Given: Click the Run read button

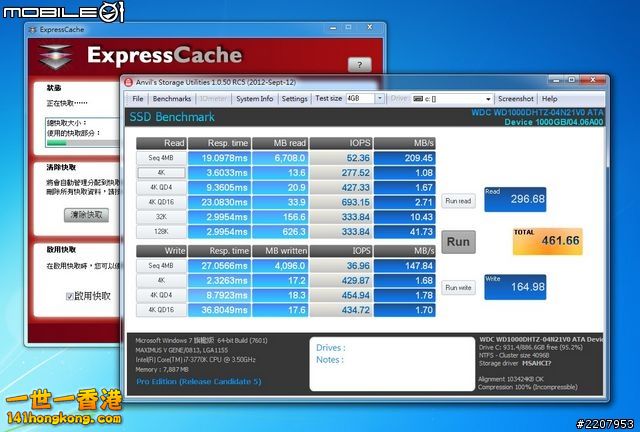Looking at the screenshot, I should click(458, 201).
